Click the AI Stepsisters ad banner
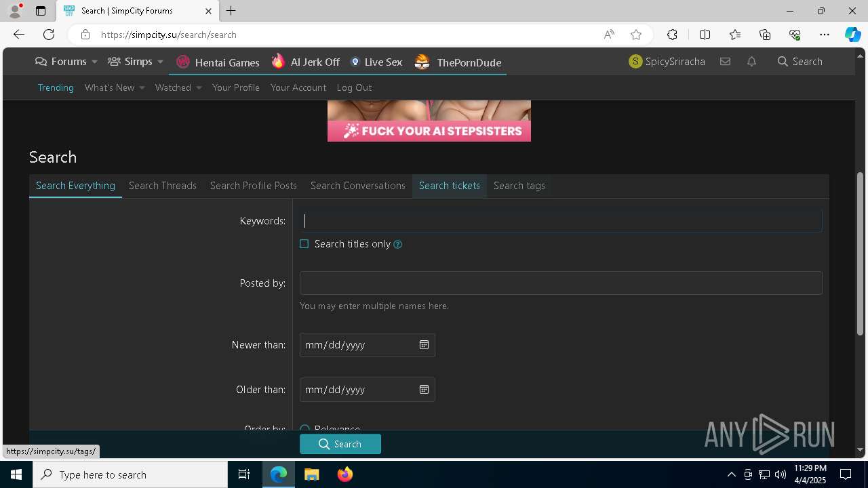Viewport: 868px width, 488px height. (x=429, y=121)
